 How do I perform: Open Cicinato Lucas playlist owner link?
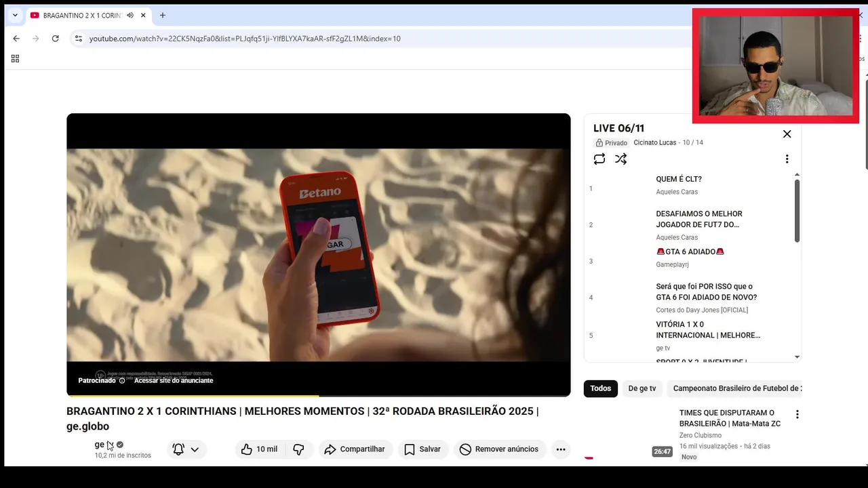(x=654, y=142)
